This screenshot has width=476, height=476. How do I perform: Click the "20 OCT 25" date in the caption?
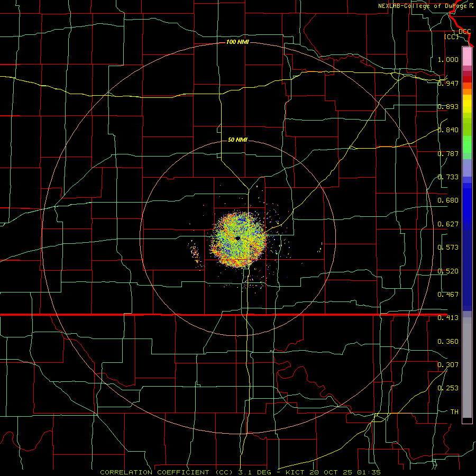tap(331, 472)
